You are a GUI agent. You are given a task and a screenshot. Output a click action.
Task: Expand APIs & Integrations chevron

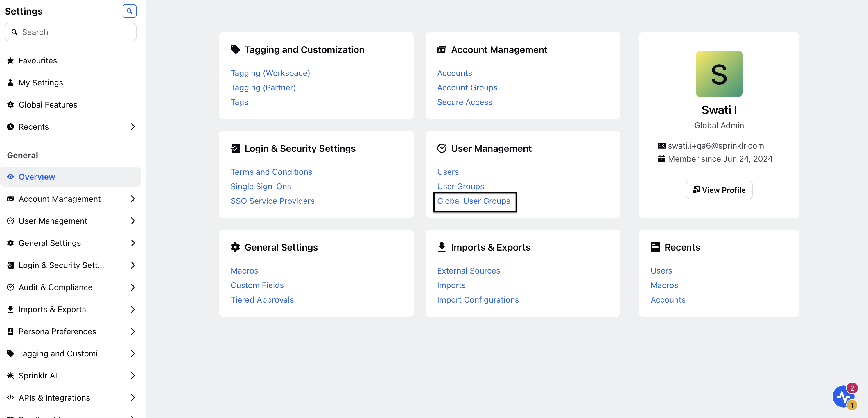pyautogui.click(x=133, y=397)
